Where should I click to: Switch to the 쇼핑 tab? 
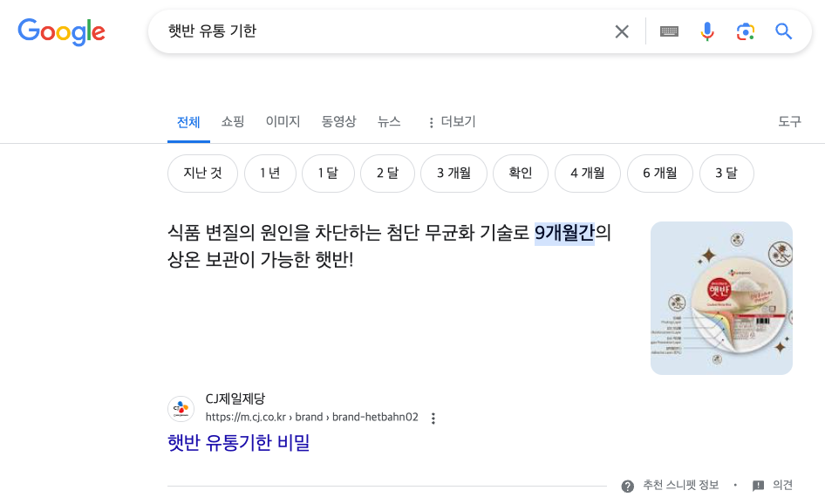(233, 122)
